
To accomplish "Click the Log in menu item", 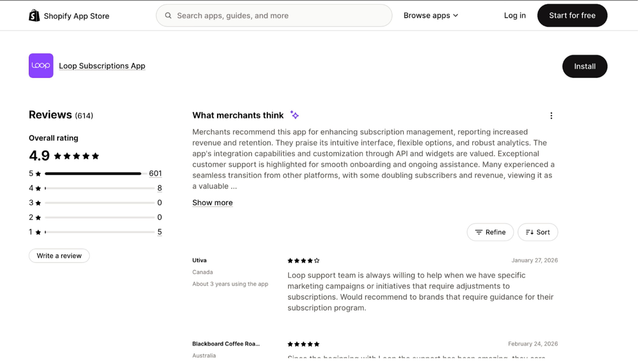I will click(x=515, y=15).
